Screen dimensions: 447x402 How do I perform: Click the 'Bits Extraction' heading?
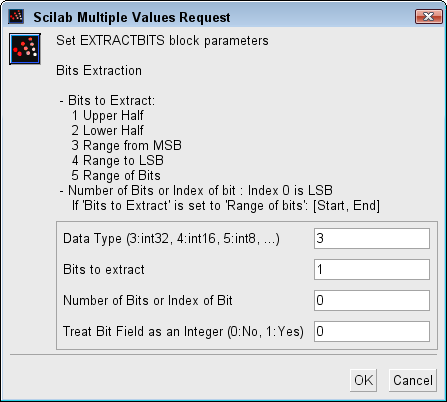point(99,71)
